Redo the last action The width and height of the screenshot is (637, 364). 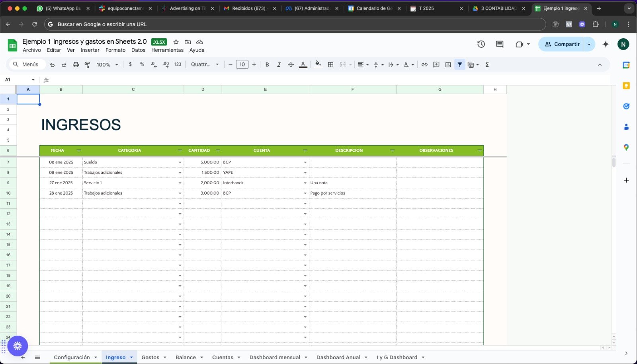(x=64, y=64)
